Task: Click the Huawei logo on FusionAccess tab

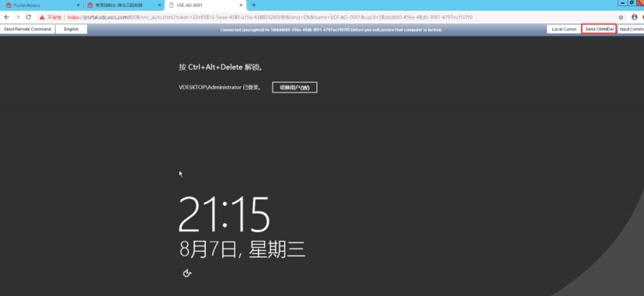Action: 9,5
